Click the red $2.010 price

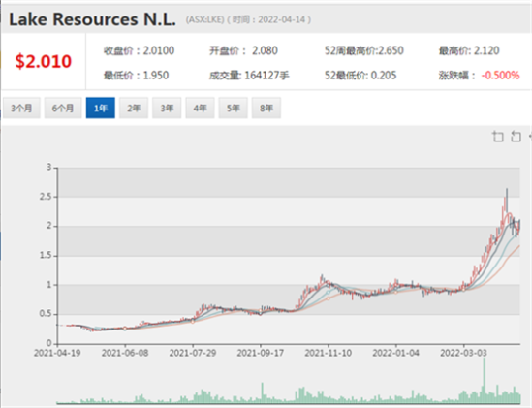44,61
